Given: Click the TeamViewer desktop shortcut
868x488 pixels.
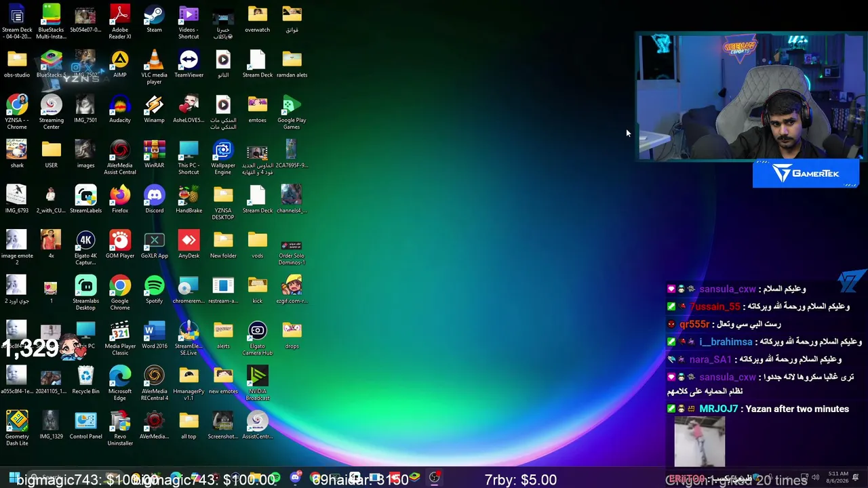Looking at the screenshot, I should tap(189, 64).
